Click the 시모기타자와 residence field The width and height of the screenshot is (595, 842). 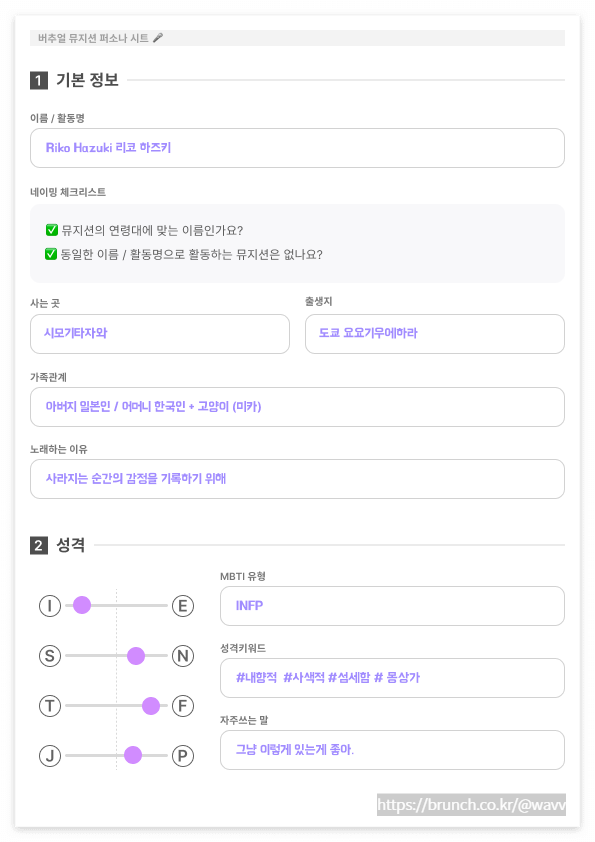tap(159, 333)
